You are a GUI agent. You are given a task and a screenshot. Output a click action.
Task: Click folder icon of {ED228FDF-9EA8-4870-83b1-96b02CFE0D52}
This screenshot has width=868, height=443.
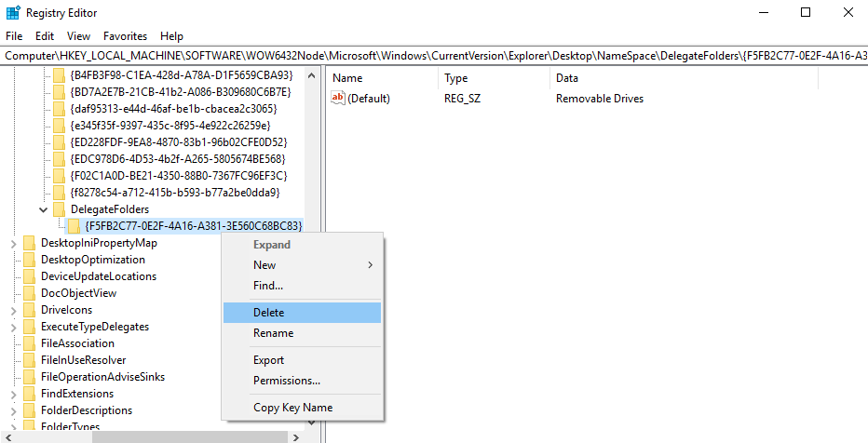(x=60, y=142)
